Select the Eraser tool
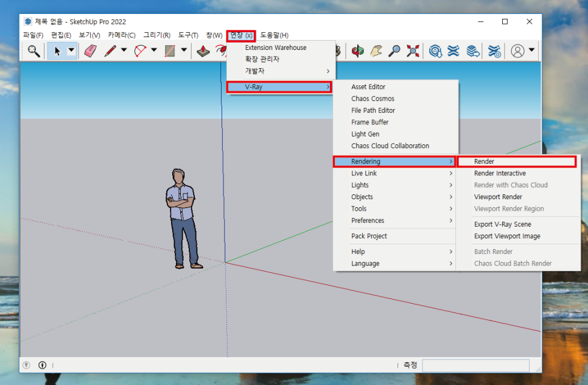The width and height of the screenshot is (588, 385). click(x=90, y=51)
